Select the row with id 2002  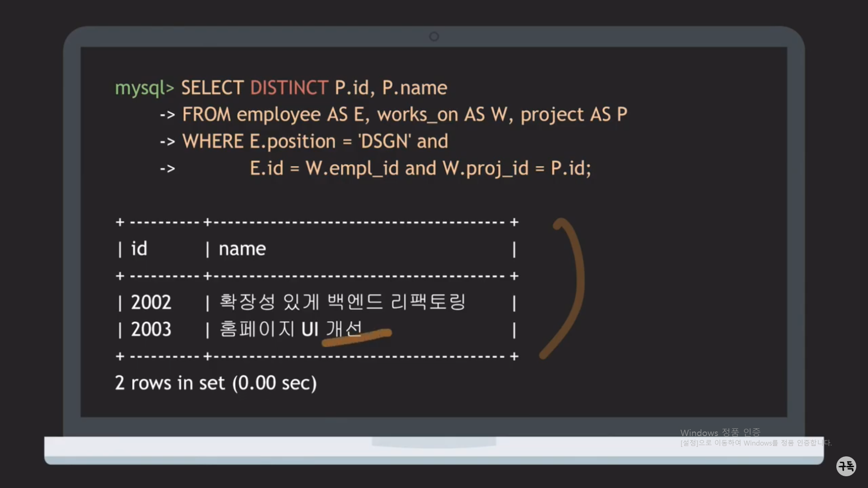[x=151, y=302]
